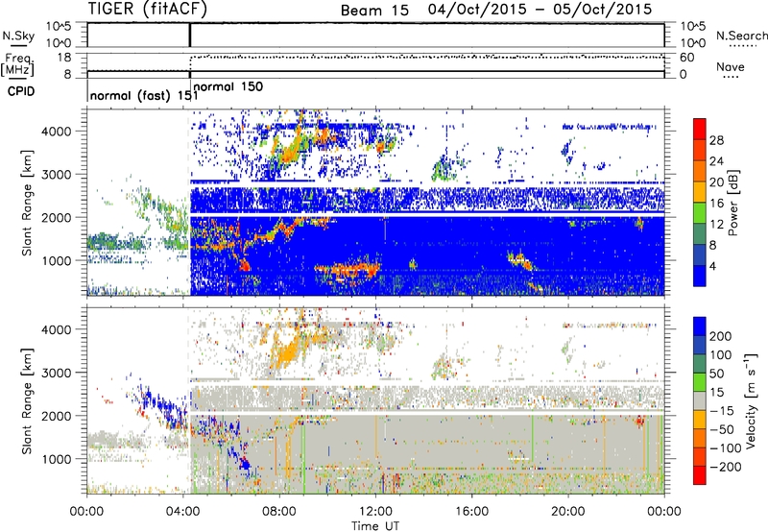Click the '16:00' time axis label
768x532 pixels.
471,512
